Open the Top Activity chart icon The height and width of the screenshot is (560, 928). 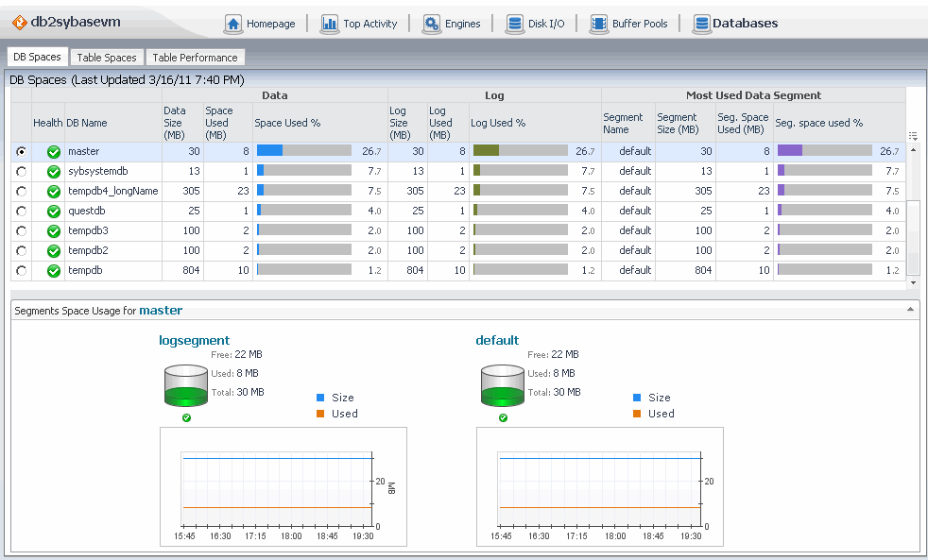[329, 24]
